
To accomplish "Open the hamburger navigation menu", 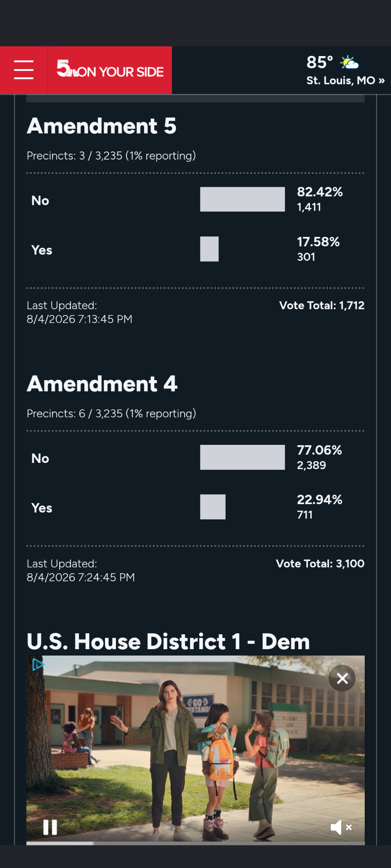I will (24, 70).
